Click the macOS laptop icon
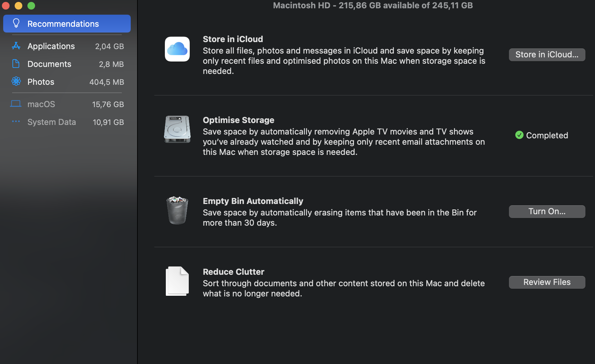Image resolution: width=595 pixels, height=364 pixels. click(x=16, y=104)
